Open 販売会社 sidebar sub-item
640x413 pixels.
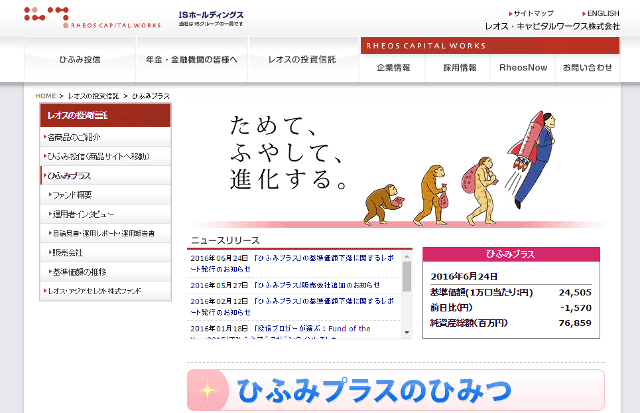105,252
